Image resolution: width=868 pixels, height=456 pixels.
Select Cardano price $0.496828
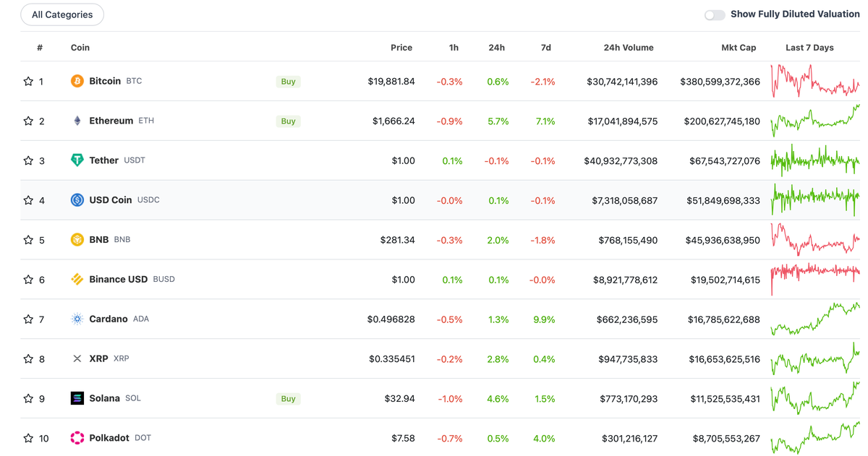click(x=391, y=319)
